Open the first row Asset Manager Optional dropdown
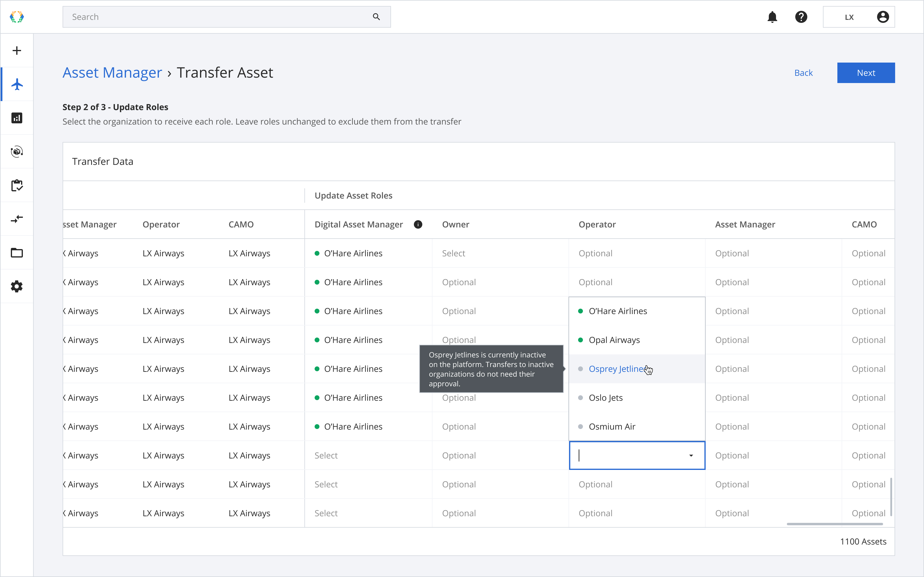This screenshot has height=577, width=924. pyautogui.click(x=773, y=253)
